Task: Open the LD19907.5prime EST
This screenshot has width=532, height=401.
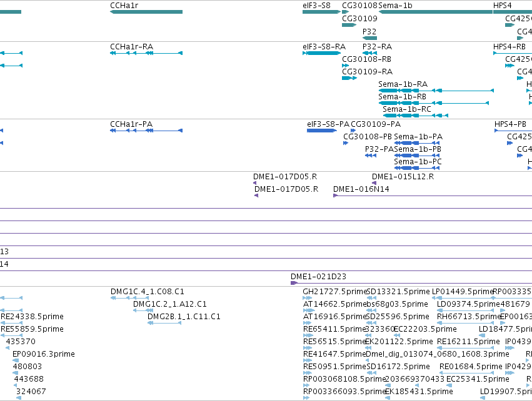Action: (x=483, y=398)
